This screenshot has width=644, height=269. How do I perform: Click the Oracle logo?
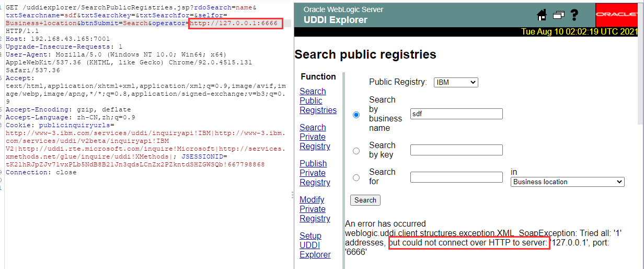click(x=616, y=15)
